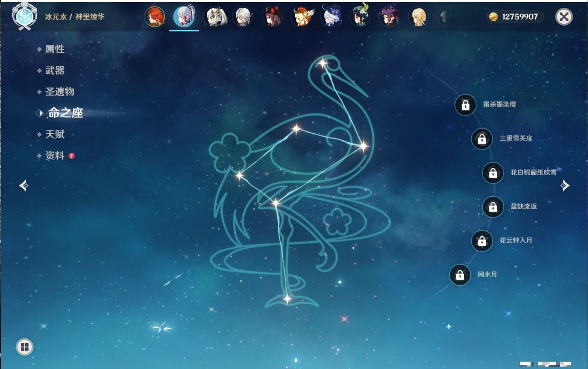View the locked constellation 花白锦画纸吹雪
Image resolution: width=588 pixels, height=369 pixels.
pos(493,172)
